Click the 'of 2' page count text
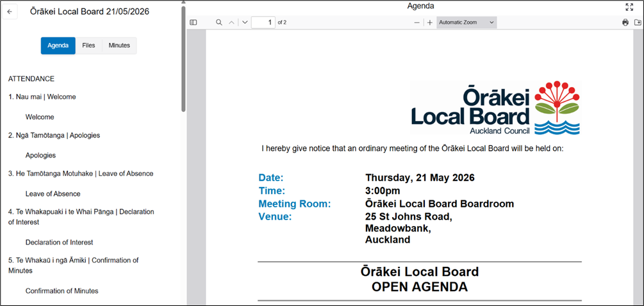 pos(282,22)
